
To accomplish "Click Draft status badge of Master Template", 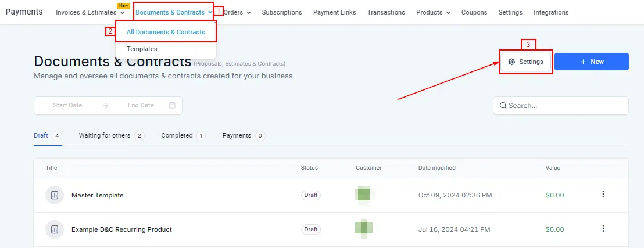I will click(x=310, y=195).
